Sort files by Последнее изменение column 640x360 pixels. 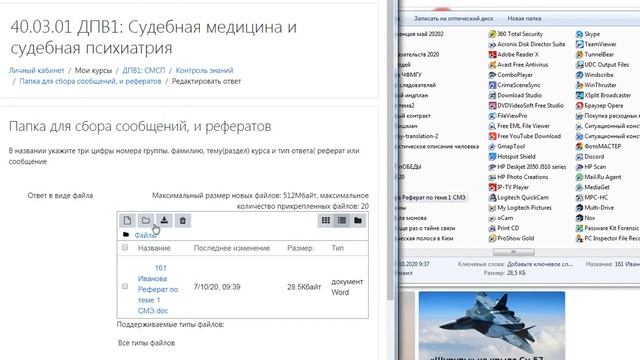click(231, 248)
